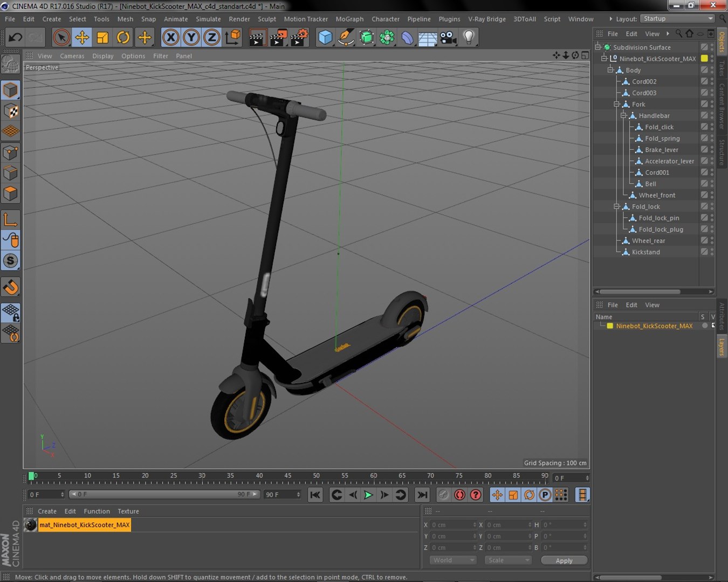Open the Simulate menu

[x=208, y=19]
